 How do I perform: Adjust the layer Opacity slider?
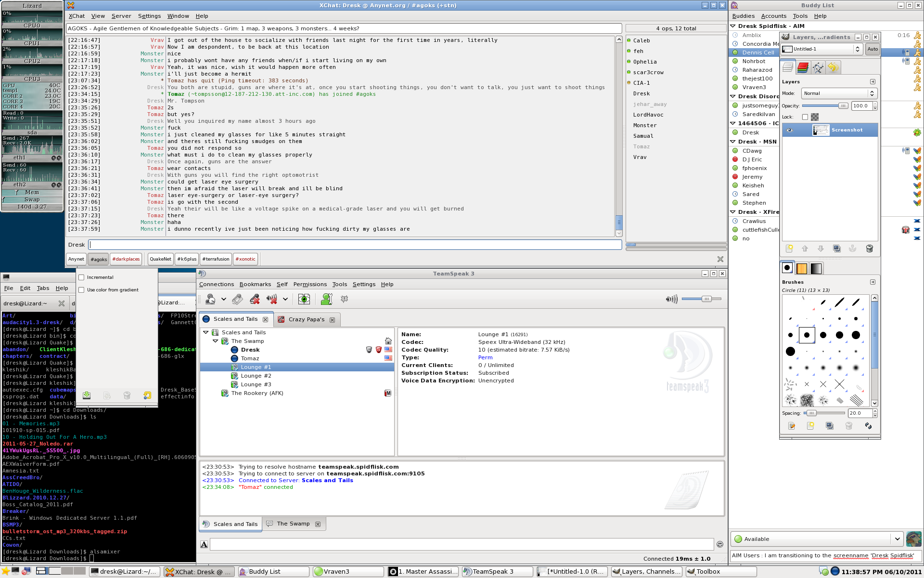point(825,106)
